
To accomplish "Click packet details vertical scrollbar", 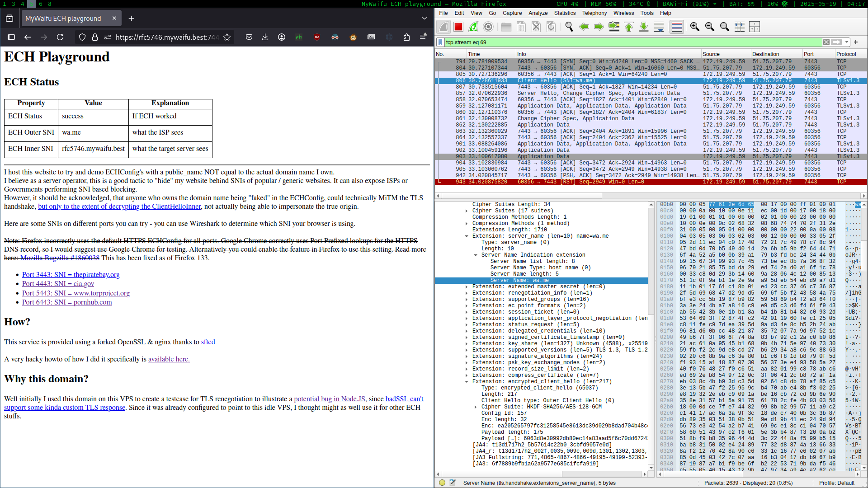I will pos(651,336).
